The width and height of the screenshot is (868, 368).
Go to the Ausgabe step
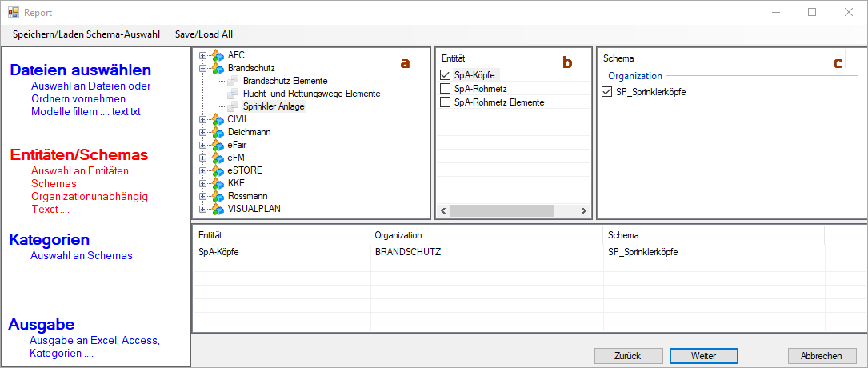coord(42,325)
